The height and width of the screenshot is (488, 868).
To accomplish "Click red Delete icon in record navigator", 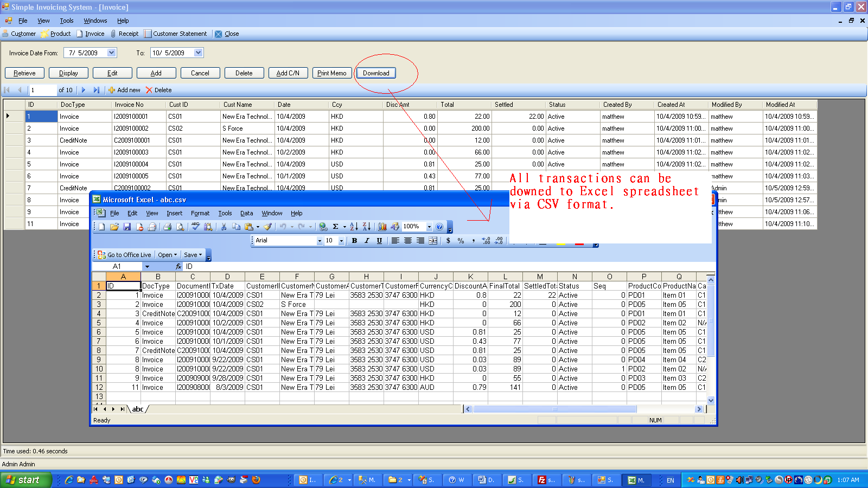I will [149, 90].
